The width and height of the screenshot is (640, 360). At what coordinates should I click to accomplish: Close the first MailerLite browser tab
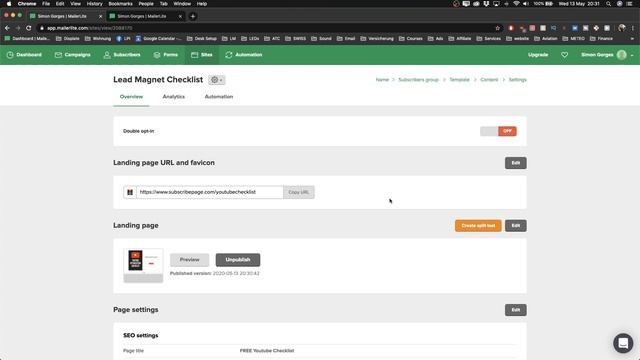[x=100, y=16]
